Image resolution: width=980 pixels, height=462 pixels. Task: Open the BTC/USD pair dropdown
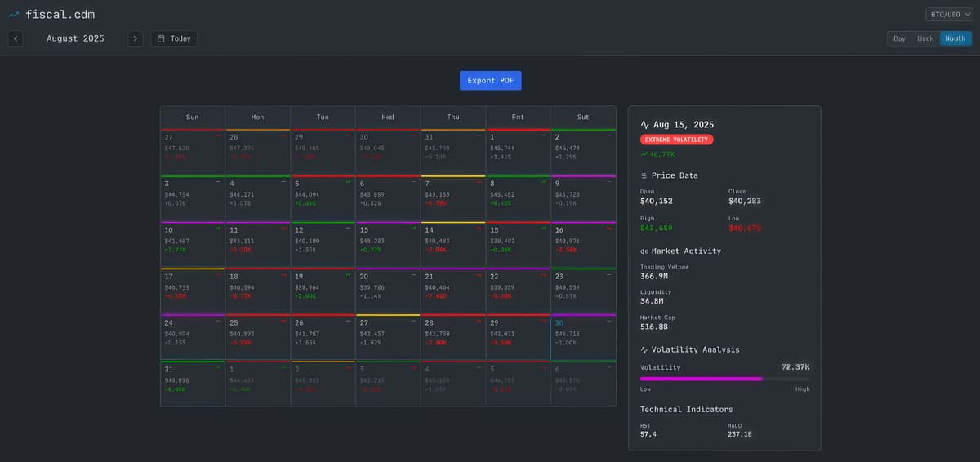tap(948, 14)
